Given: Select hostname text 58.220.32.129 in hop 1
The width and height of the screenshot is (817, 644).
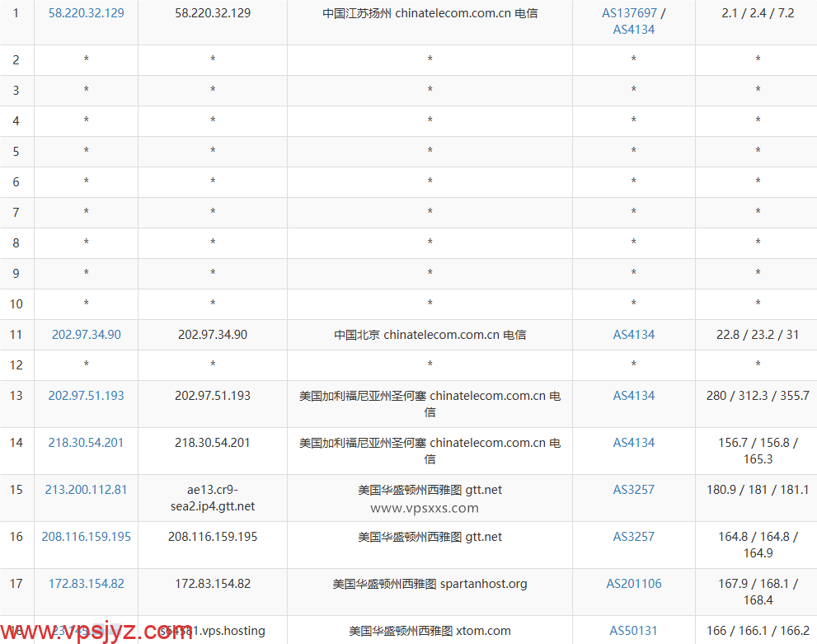Looking at the screenshot, I should coord(213,13).
